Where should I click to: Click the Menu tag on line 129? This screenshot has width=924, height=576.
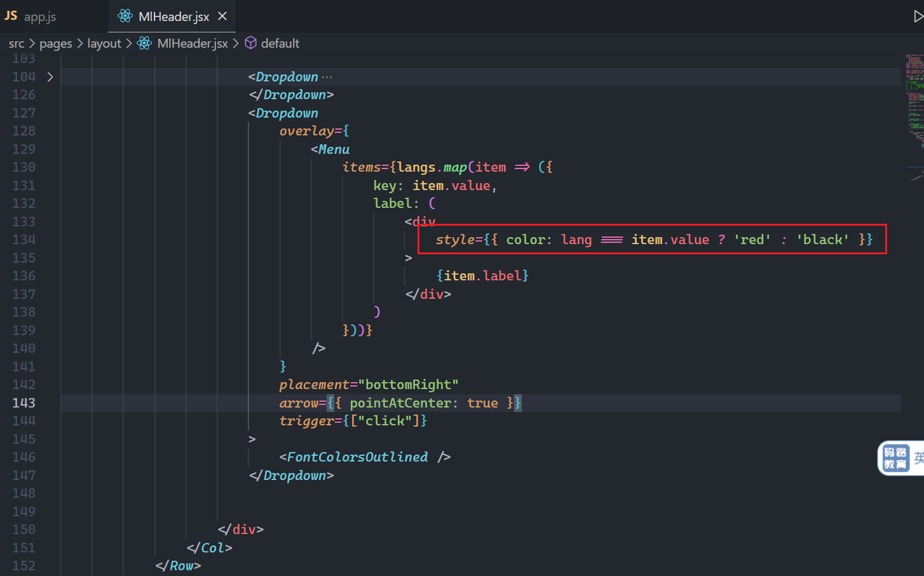[x=334, y=149]
